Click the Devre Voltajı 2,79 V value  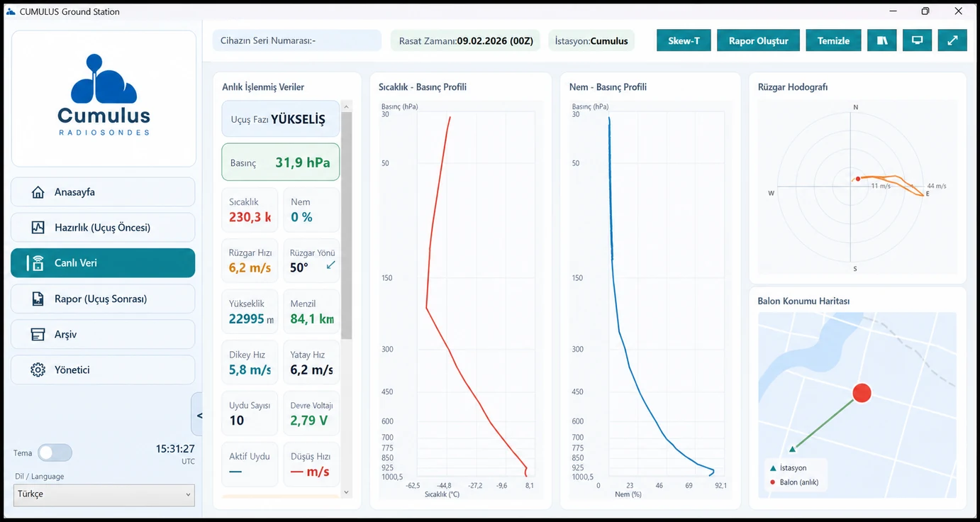click(309, 421)
